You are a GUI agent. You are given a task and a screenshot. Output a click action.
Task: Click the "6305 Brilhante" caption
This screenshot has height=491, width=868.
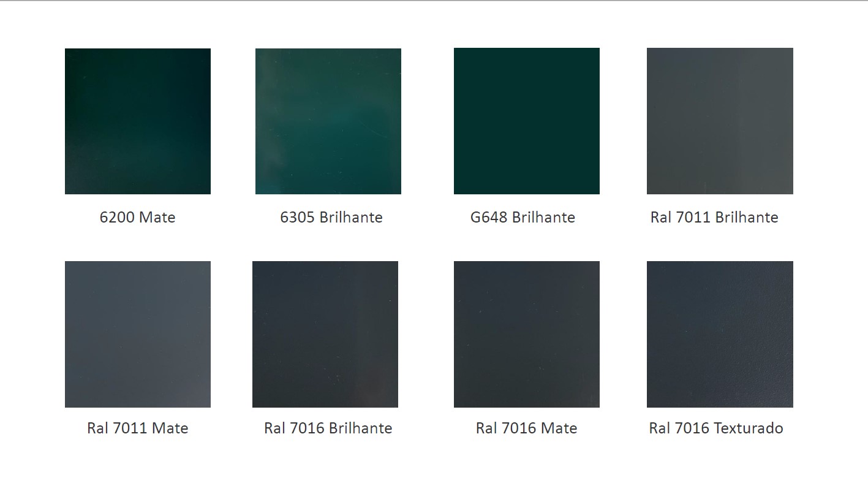[x=331, y=218]
